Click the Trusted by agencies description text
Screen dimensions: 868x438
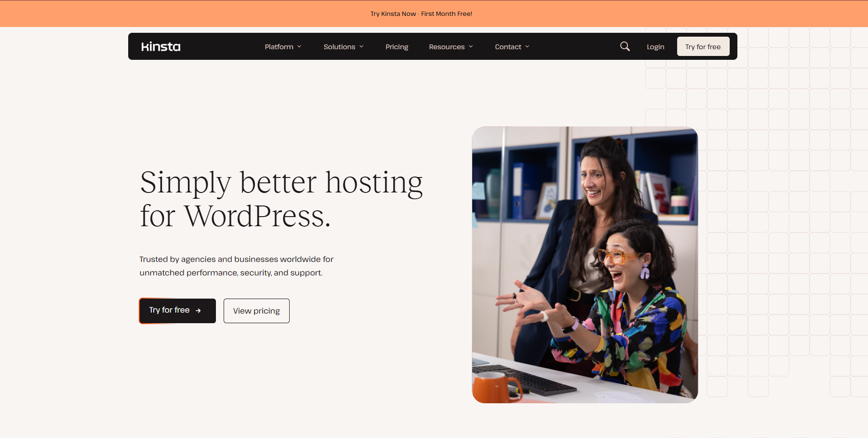coord(236,266)
